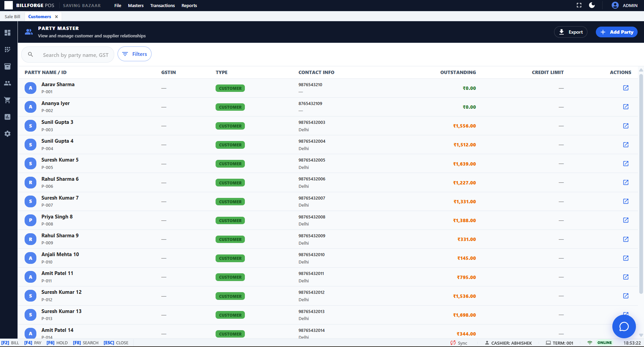644x347 pixels.
Task: Open edit action for Aarav Sharma row
Action: click(x=625, y=88)
